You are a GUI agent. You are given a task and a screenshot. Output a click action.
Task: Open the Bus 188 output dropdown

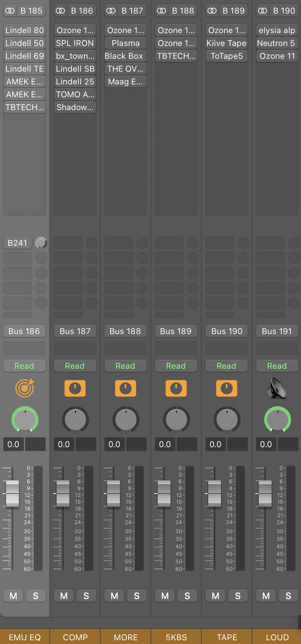click(x=126, y=331)
